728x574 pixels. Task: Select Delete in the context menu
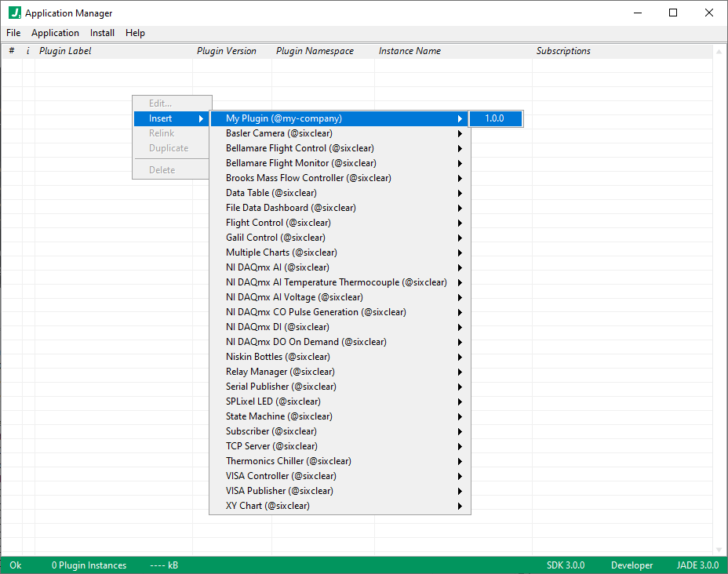click(160, 169)
